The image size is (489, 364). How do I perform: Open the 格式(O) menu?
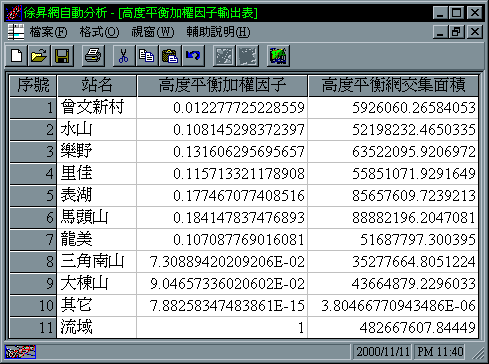(99, 32)
